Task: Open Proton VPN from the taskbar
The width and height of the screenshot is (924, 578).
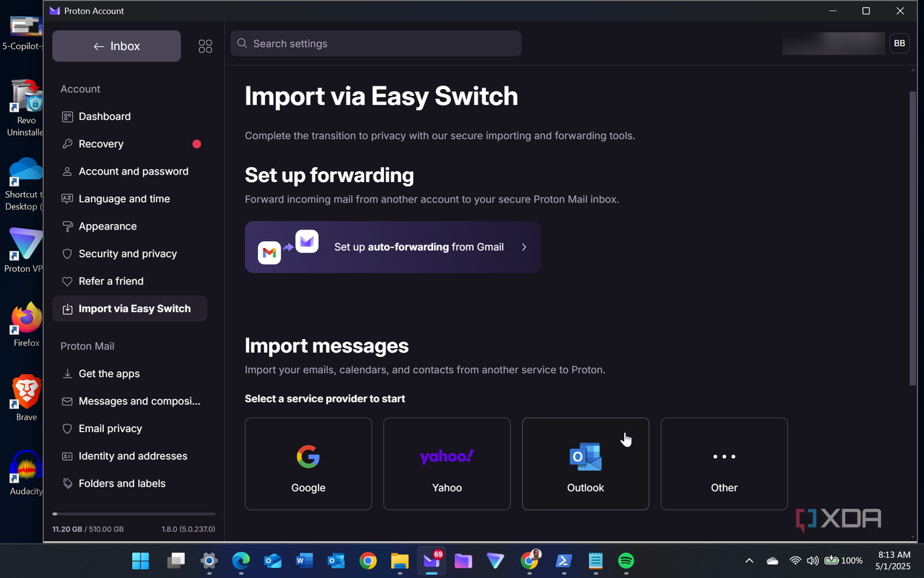Action: (495, 561)
